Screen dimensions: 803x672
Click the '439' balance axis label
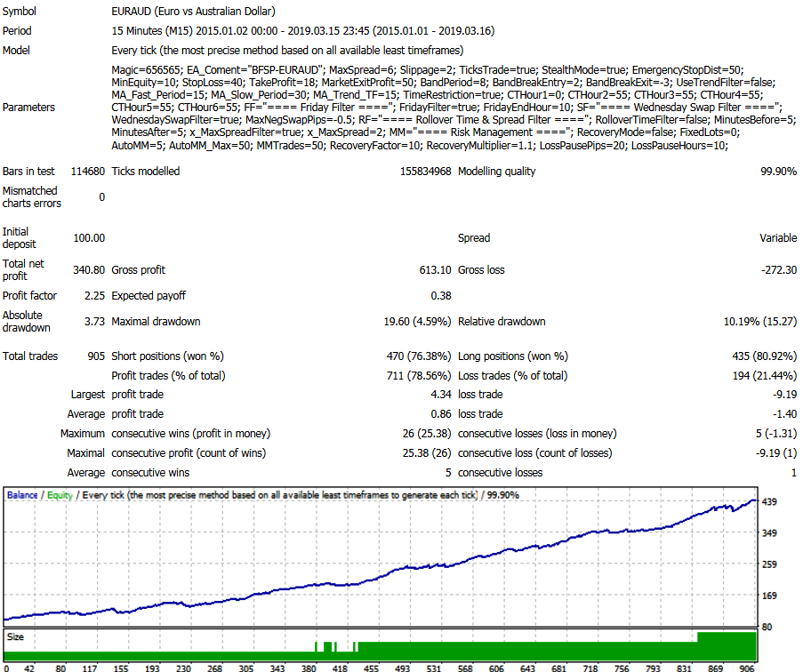point(769,502)
